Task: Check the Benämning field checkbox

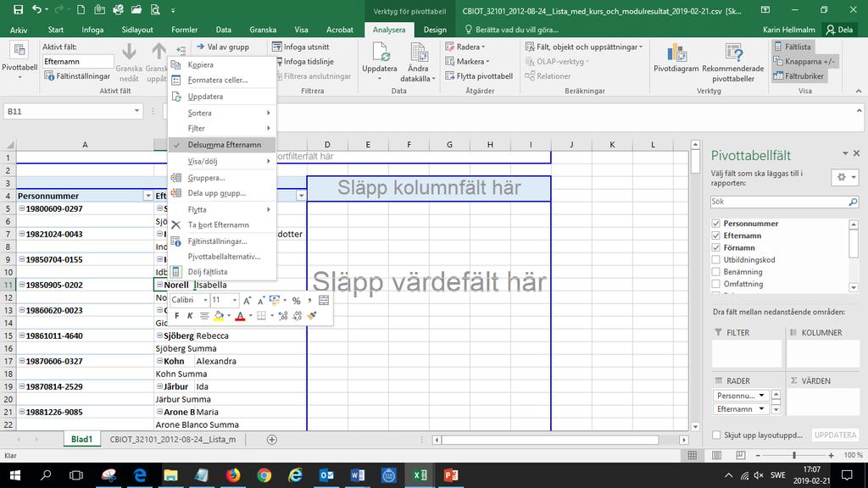Action: pyautogui.click(x=715, y=272)
